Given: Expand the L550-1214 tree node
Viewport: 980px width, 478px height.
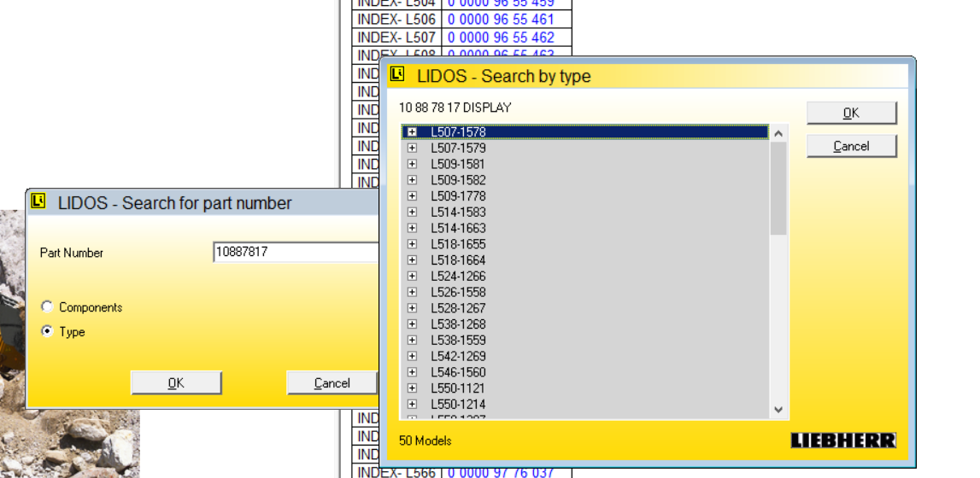Looking at the screenshot, I should click(412, 404).
